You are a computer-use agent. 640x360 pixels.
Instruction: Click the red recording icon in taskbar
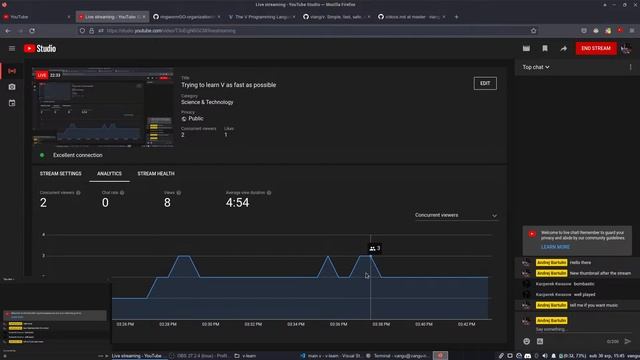click(x=440, y=356)
